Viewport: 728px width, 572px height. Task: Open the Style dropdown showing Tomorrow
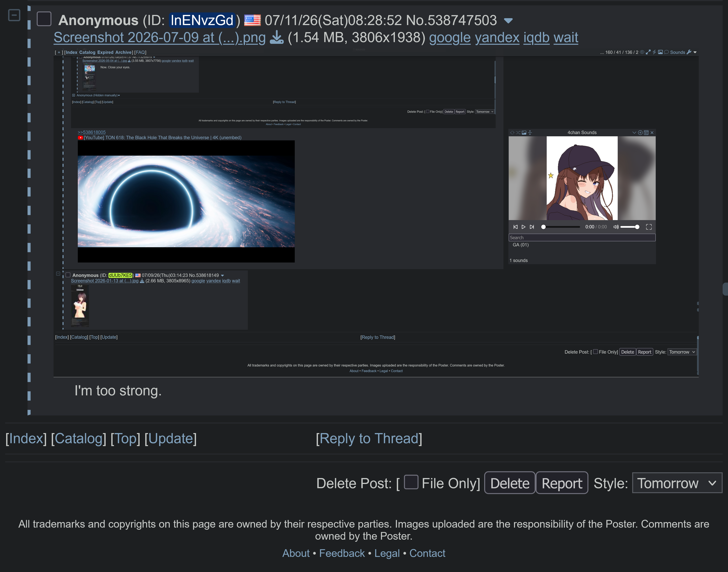[x=677, y=483]
